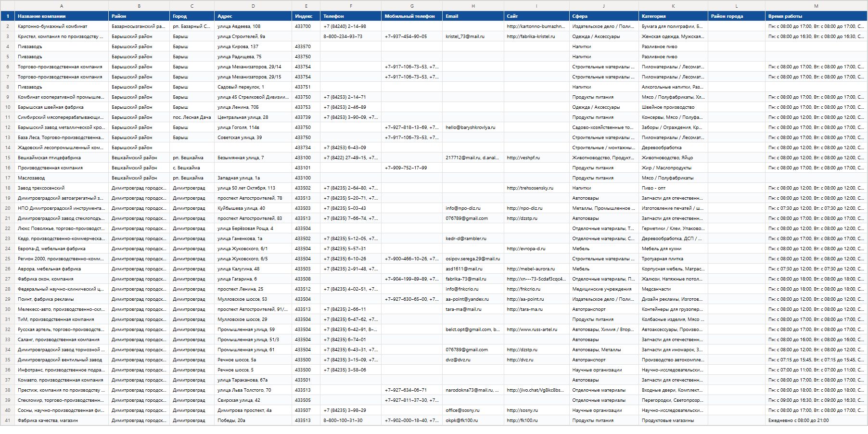Select row number 41 header

[8, 421]
